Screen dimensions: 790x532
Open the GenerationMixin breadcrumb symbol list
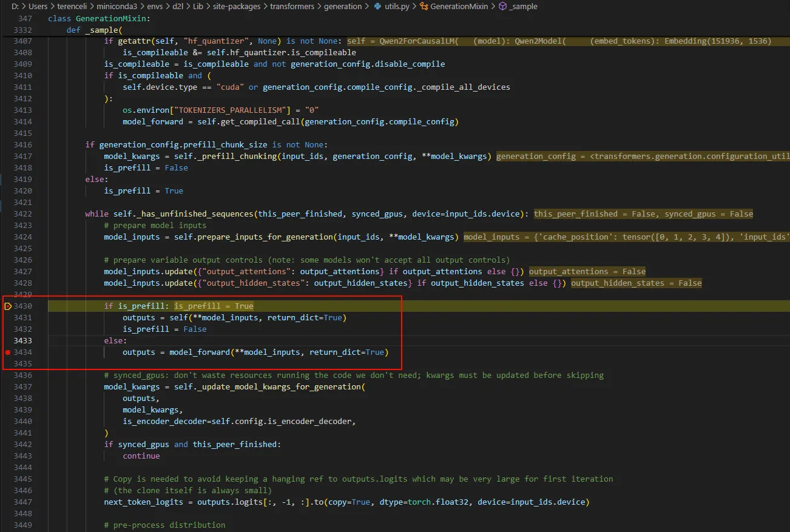(459, 7)
